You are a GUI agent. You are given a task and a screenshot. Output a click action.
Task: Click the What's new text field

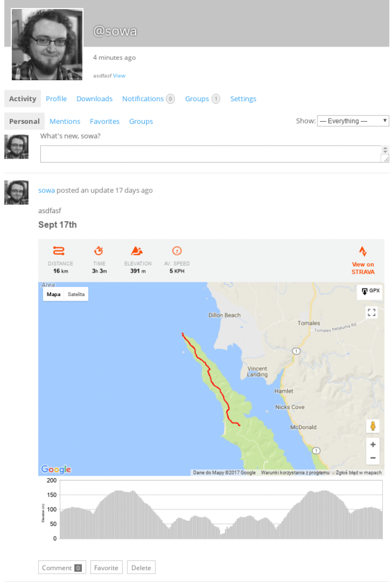pos(210,154)
